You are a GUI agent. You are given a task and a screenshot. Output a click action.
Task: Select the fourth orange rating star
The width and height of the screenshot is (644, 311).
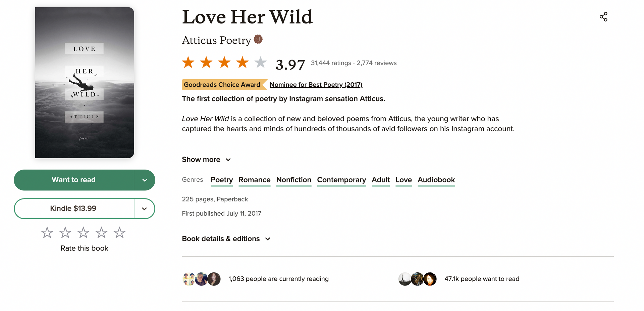click(x=242, y=62)
